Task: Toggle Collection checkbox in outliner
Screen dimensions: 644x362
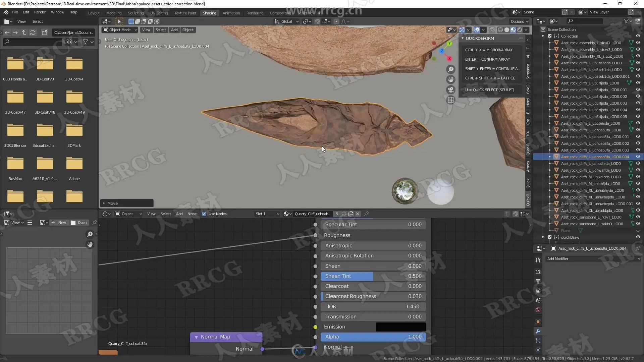Action: click(550, 36)
